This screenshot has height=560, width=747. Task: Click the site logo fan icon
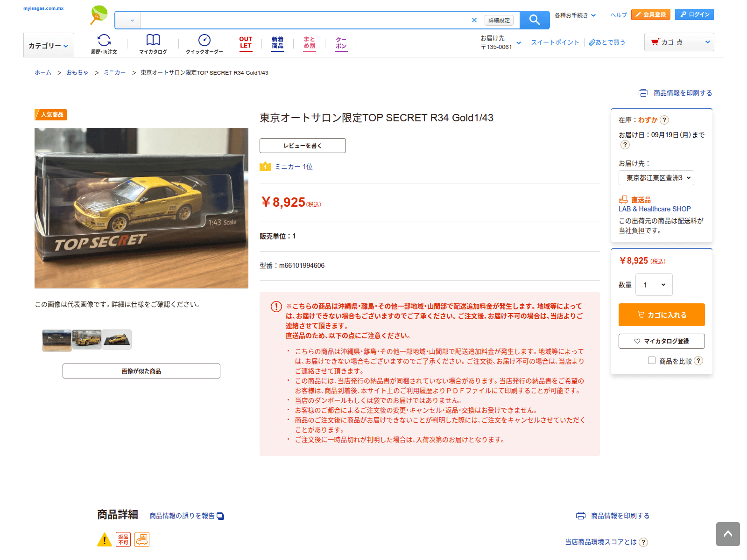(99, 15)
